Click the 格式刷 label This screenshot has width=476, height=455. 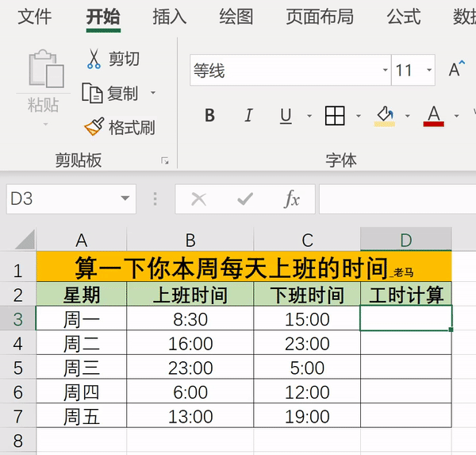tap(132, 127)
